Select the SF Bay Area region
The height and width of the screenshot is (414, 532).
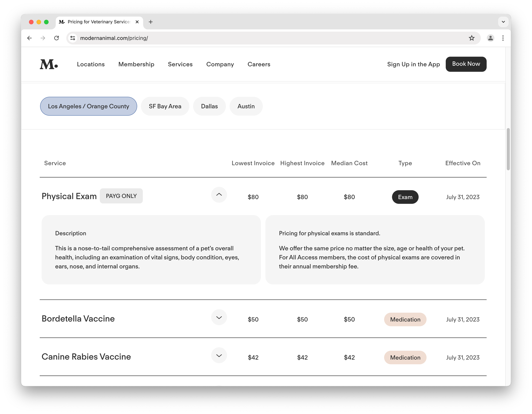(x=165, y=106)
